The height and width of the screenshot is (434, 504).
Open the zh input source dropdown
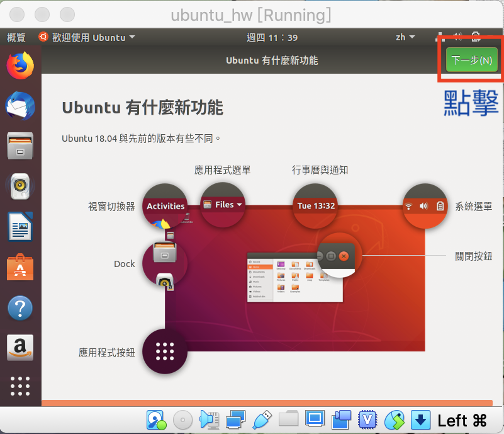coord(405,37)
